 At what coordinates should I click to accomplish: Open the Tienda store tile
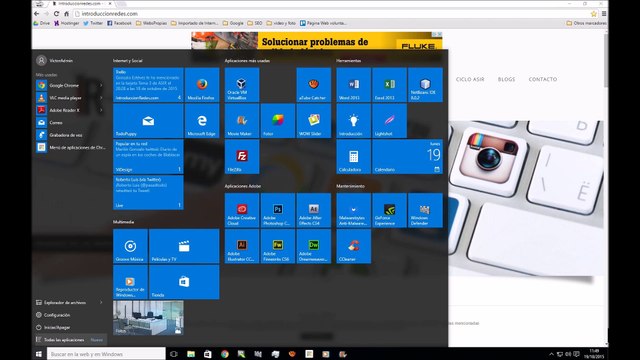[x=184, y=282]
